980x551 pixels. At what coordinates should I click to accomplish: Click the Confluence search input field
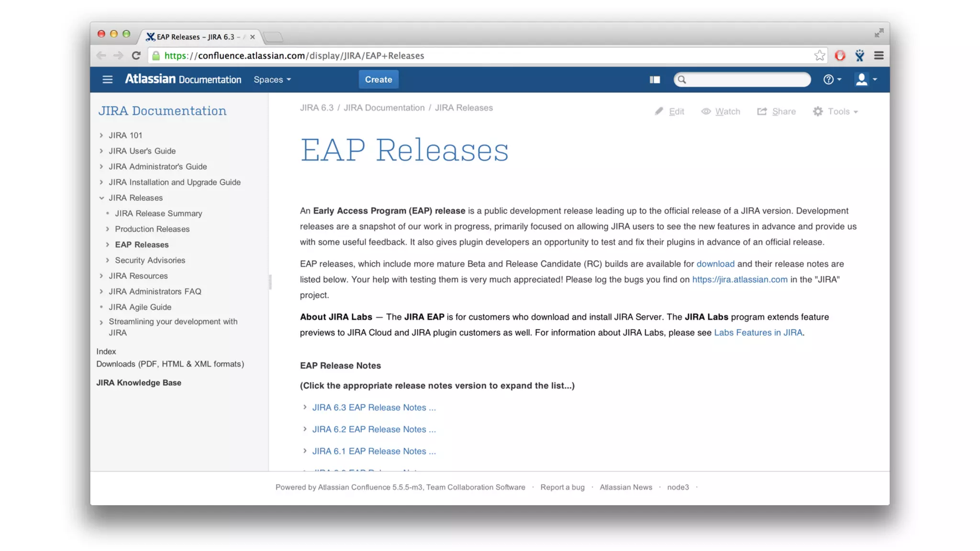[746, 79]
